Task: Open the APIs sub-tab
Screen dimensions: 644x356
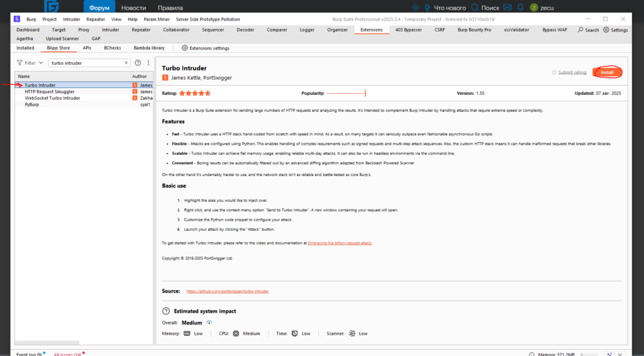Action: tap(87, 48)
